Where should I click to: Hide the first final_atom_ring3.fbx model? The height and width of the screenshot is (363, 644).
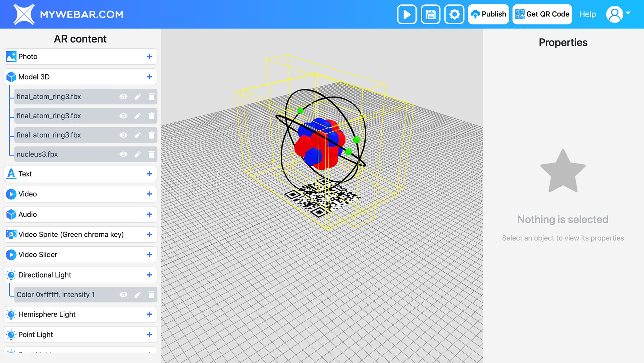pyautogui.click(x=123, y=97)
